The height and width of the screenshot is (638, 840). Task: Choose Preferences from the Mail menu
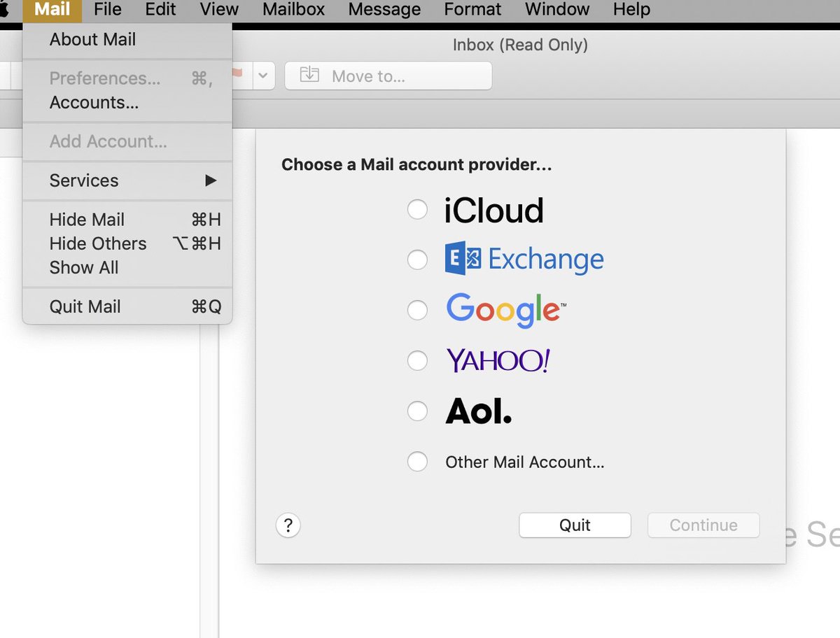point(127,78)
